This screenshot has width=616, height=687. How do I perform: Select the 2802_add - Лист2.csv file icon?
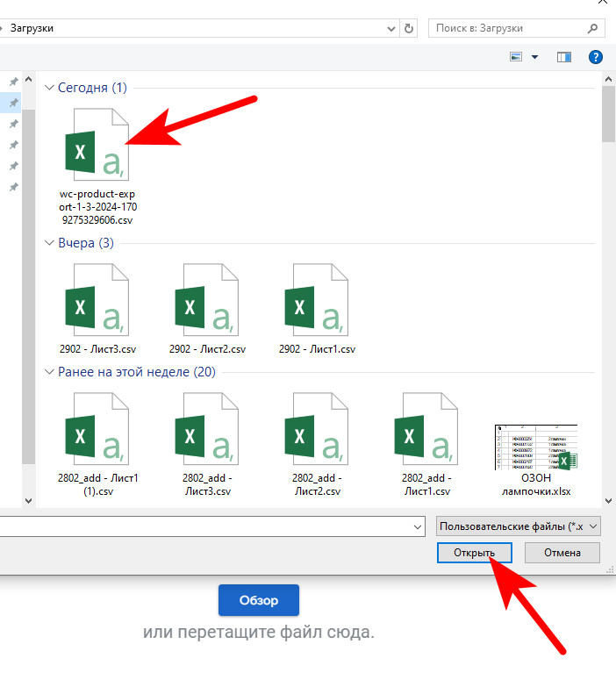(x=316, y=428)
